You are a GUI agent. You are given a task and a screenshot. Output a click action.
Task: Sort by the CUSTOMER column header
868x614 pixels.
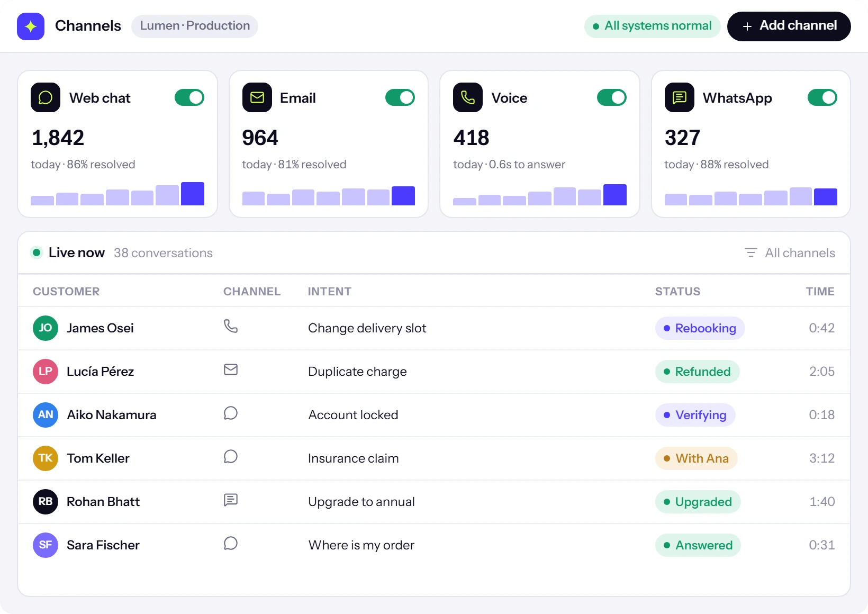(66, 292)
